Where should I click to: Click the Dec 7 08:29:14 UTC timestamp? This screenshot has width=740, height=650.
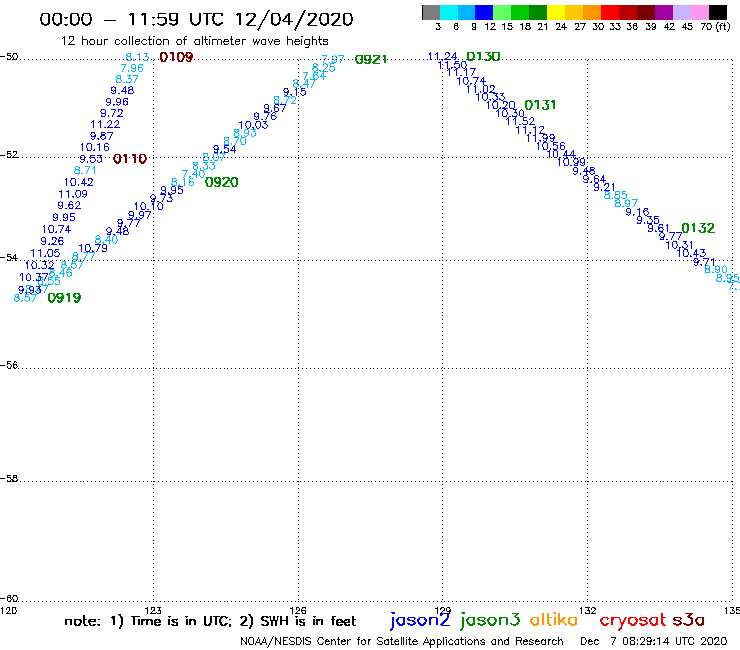click(x=654, y=642)
